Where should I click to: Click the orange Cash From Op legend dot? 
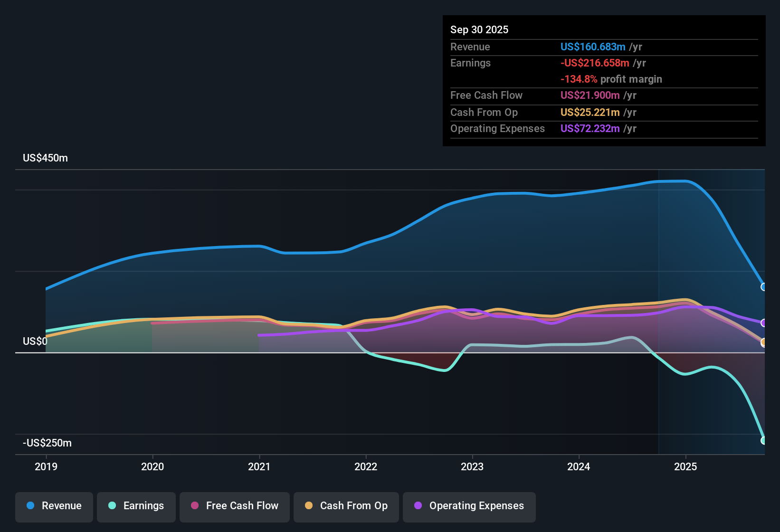pyautogui.click(x=308, y=506)
